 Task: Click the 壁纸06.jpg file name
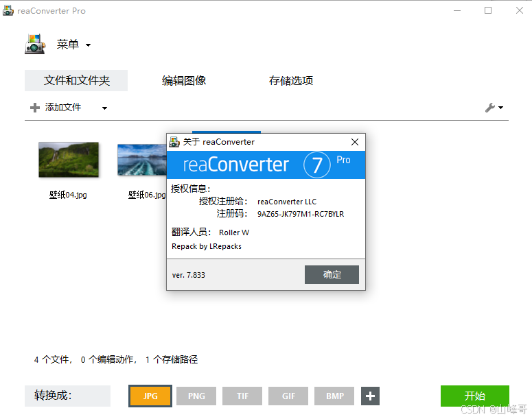[x=147, y=195]
